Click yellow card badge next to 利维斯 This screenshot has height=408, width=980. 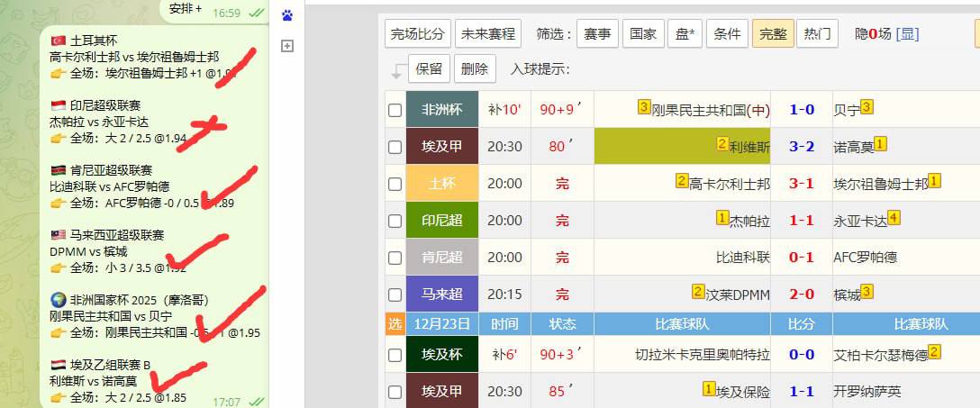[x=721, y=144]
